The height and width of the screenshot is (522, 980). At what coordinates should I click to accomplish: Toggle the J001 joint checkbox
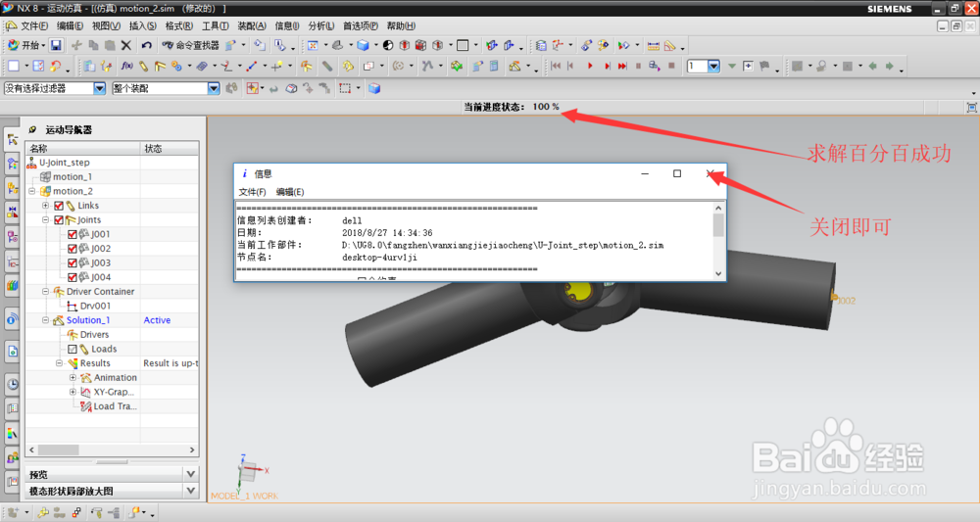(x=72, y=235)
